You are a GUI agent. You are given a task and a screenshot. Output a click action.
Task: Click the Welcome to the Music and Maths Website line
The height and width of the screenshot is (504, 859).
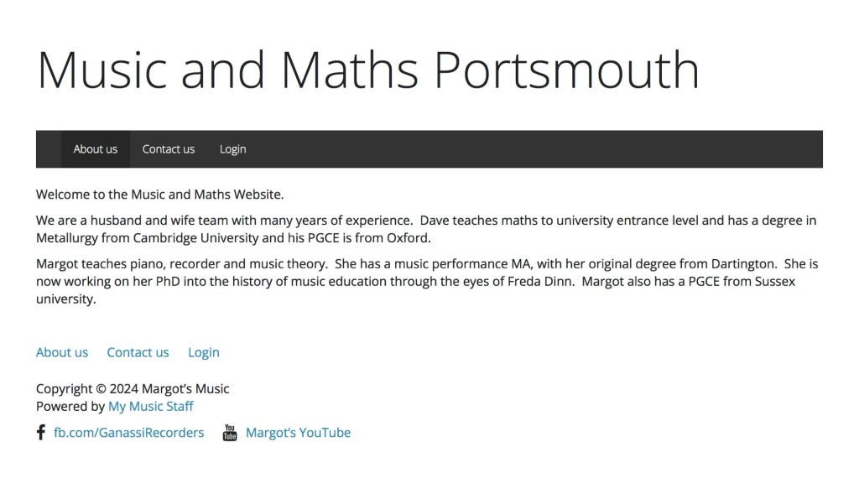(160, 195)
